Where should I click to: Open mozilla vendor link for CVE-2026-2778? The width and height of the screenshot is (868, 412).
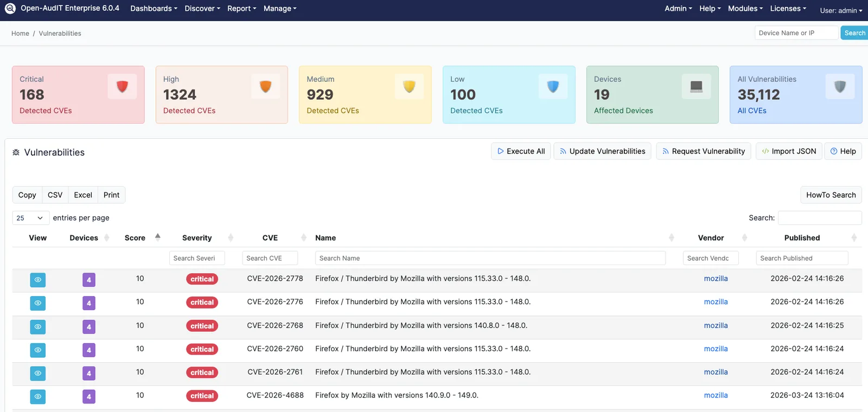716,279
